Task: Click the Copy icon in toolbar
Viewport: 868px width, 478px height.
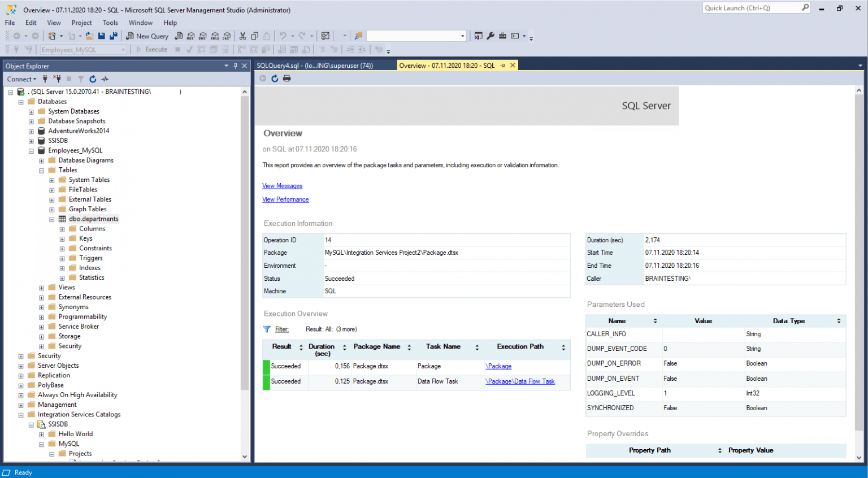Action: coord(255,36)
